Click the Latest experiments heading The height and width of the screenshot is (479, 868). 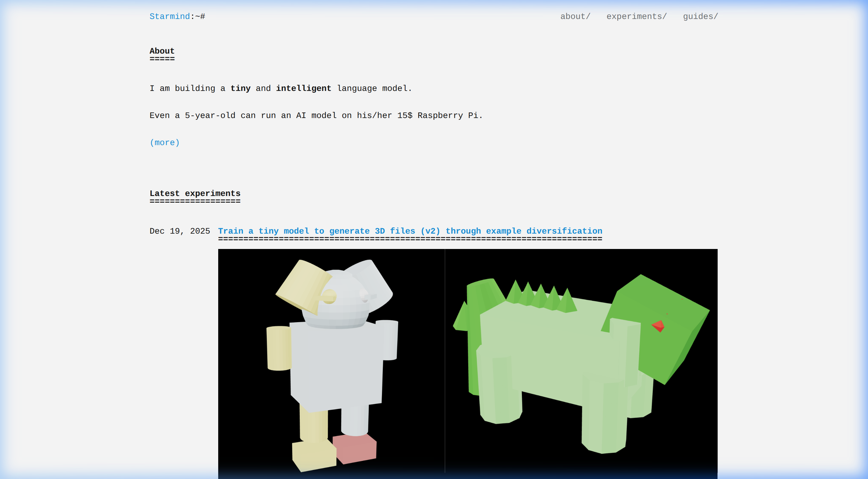click(x=195, y=194)
